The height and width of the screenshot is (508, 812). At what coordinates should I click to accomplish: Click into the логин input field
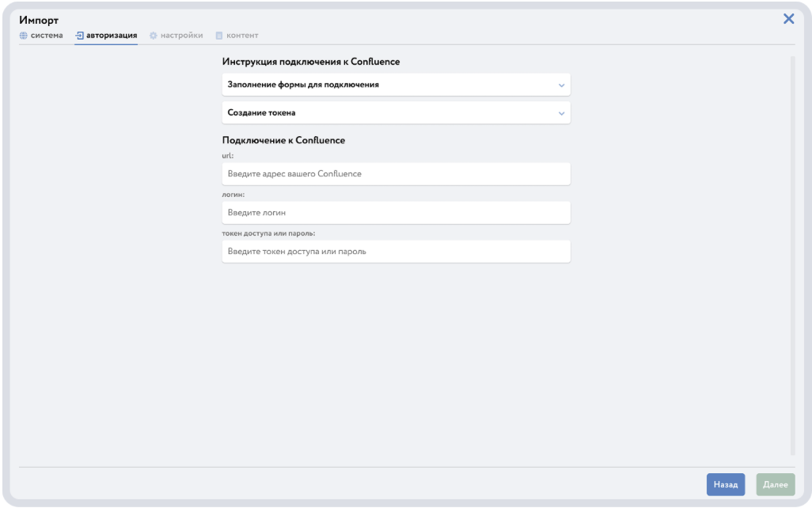click(397, 213)
